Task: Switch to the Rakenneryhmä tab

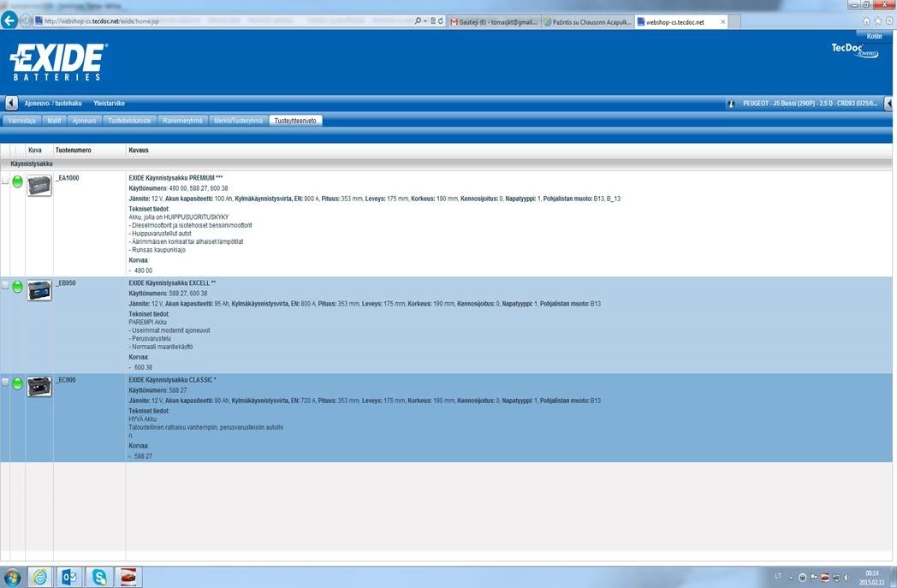Action: [182, 121]
